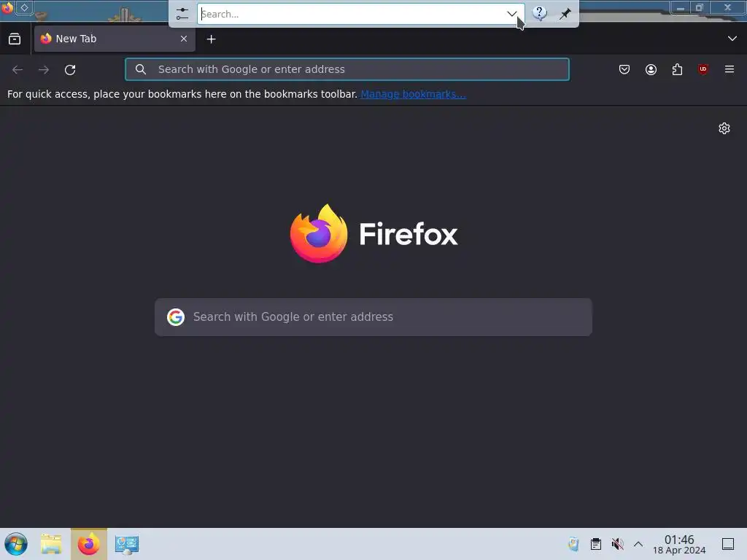Open KRunner settings sliders icon
The image size is (747, 560).
pyautogui.click(x=182, y=14)
